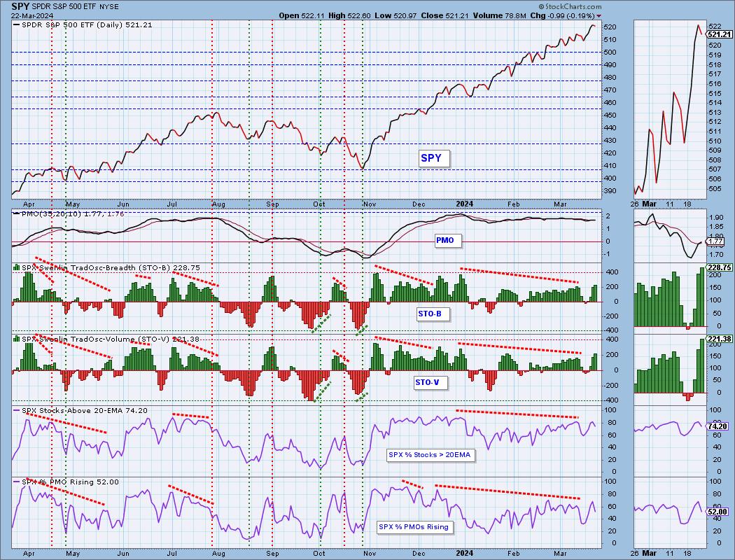Select the Volume 78.8M value
This screenshot has width=735, height=560.
(500, 15)
